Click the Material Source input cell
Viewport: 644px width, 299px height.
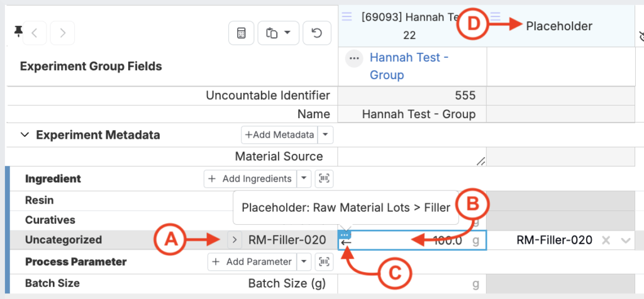412,156
